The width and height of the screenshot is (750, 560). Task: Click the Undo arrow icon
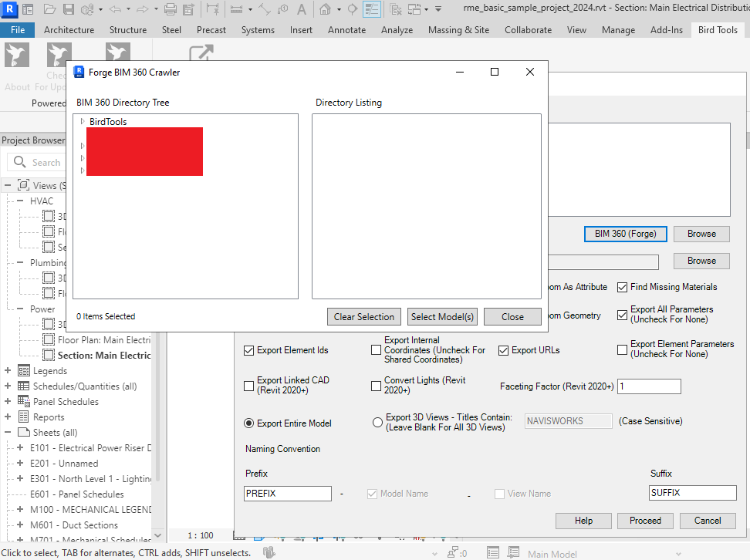coord(115,8)
